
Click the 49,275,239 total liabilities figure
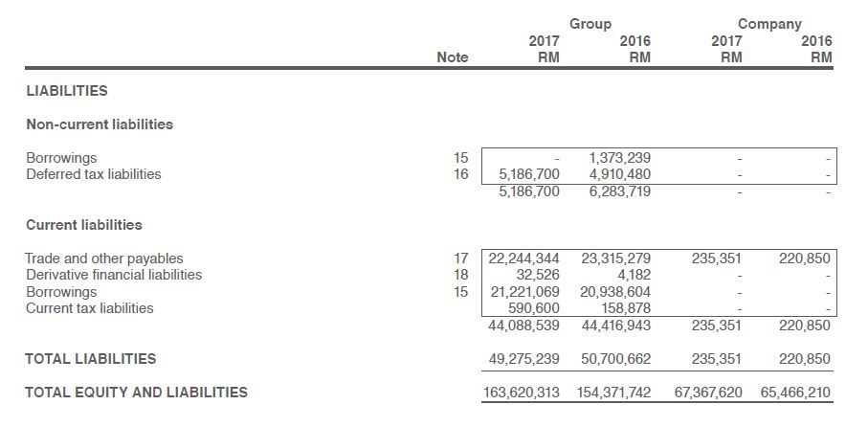(x=524, y=359)
